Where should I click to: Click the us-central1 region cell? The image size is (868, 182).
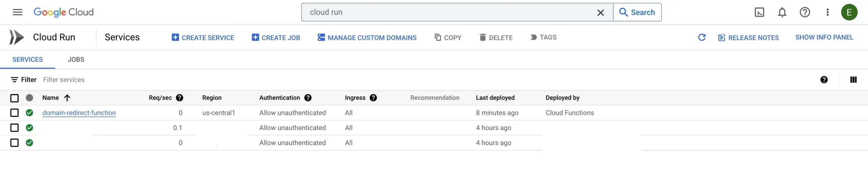pyautogui.click(x=219, y=113)
